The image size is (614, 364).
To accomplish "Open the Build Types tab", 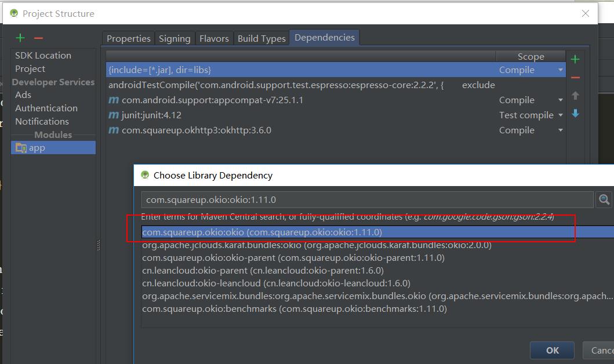I will pos(261,38).
